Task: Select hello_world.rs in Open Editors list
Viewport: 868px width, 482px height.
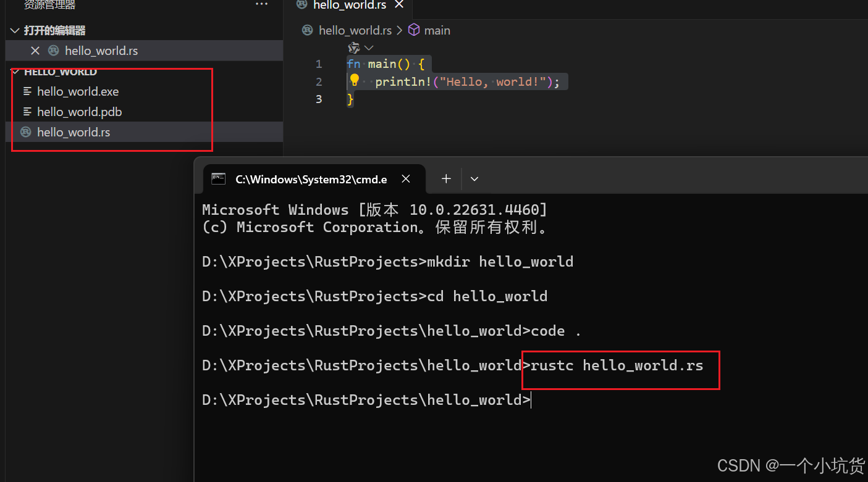Action: pos(101,51)
